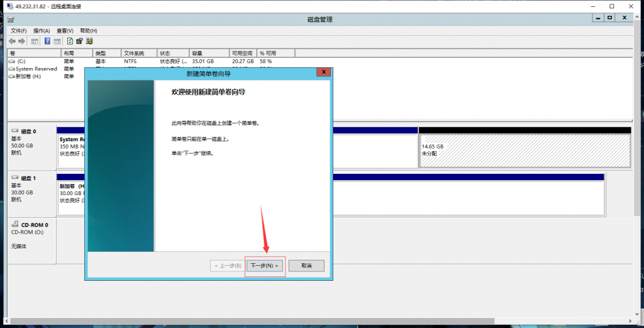The height and width of the screenshot is (328, 644).
Task: Sort volumes by the 容量 column header
Action: tap(208, 54)
